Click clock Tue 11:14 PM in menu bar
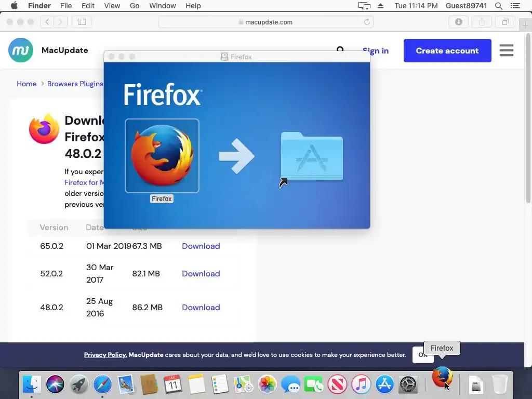Screen dimensions: 532x399 coord(416,6)
